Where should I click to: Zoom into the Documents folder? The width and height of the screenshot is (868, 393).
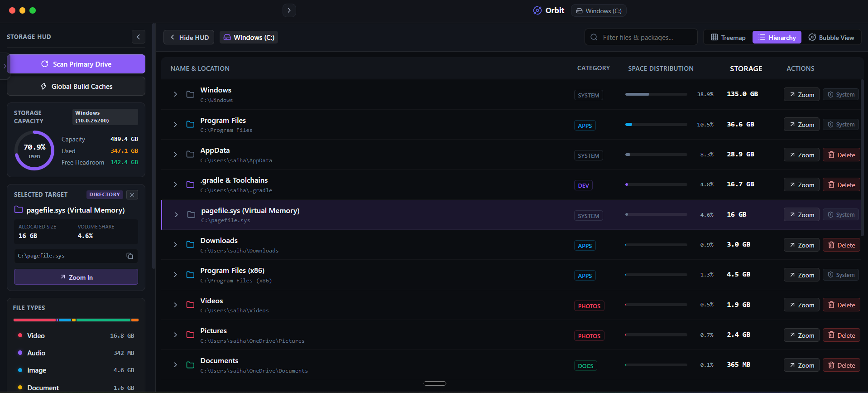point(801,365)
